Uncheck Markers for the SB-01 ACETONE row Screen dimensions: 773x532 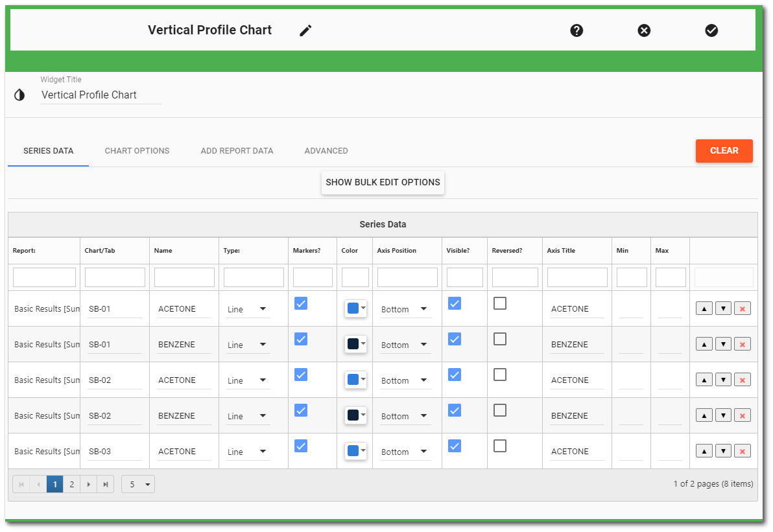coord(301,303)
